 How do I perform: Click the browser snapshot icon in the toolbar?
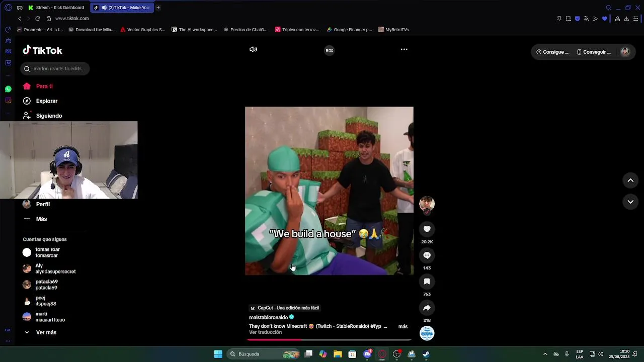coord(568,19)
